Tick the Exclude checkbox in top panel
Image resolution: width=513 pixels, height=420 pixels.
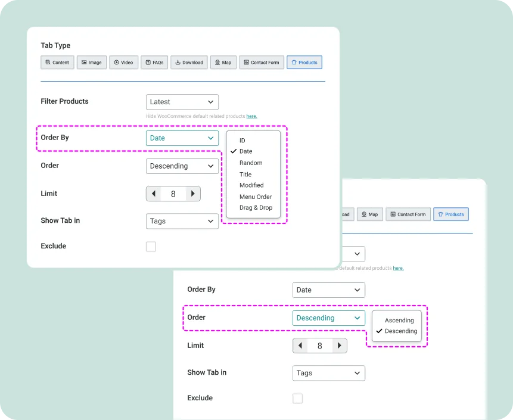pyautogui.click(x=151, y=247)
